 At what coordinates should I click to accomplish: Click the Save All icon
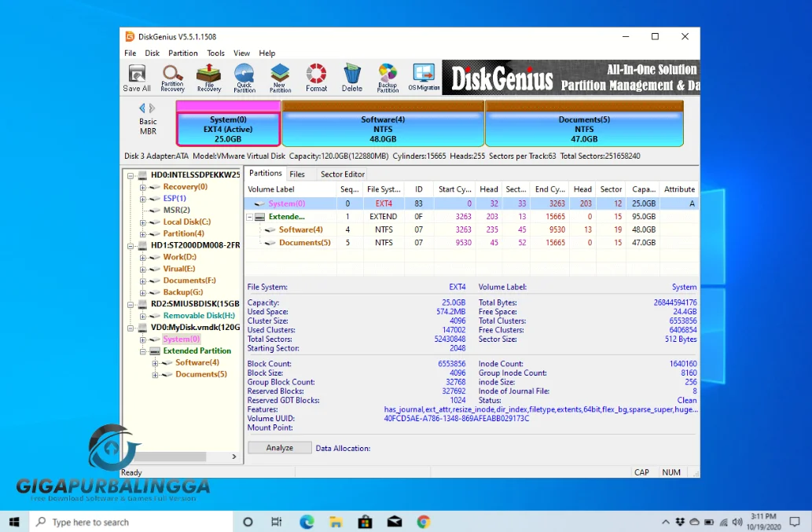click(137, 76)
